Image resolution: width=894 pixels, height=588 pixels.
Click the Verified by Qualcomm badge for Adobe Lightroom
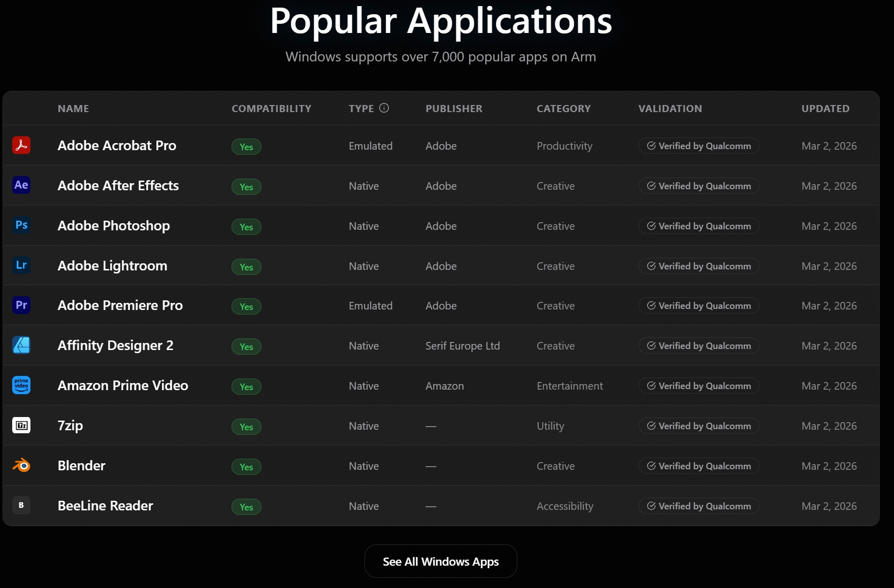pyautogui.click(x=699, y=266)
